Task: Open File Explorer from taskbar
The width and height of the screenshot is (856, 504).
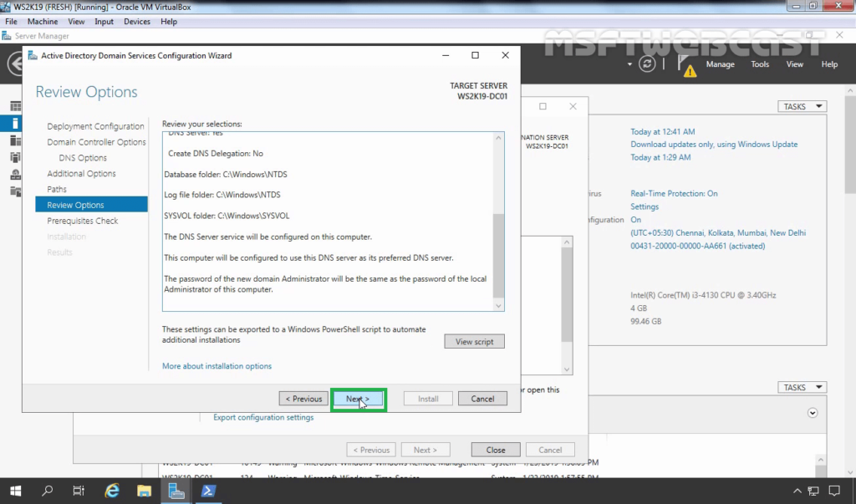Action: [x=144, y=491]
